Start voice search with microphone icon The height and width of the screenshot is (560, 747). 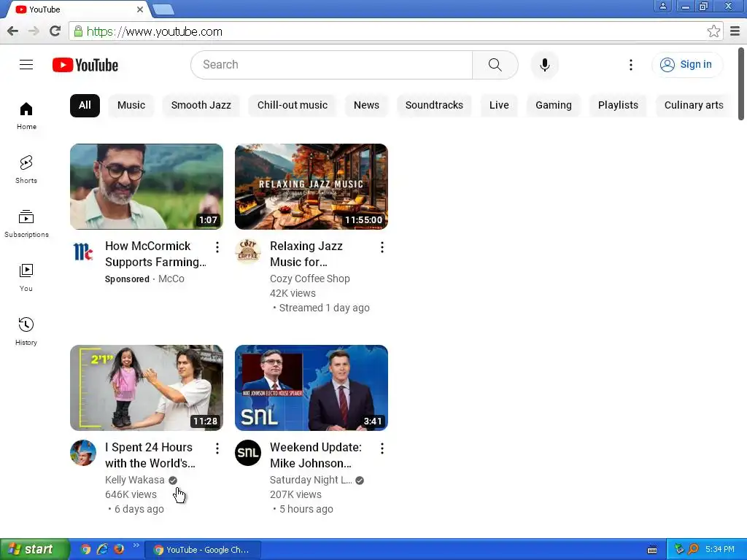pos(544,65)
